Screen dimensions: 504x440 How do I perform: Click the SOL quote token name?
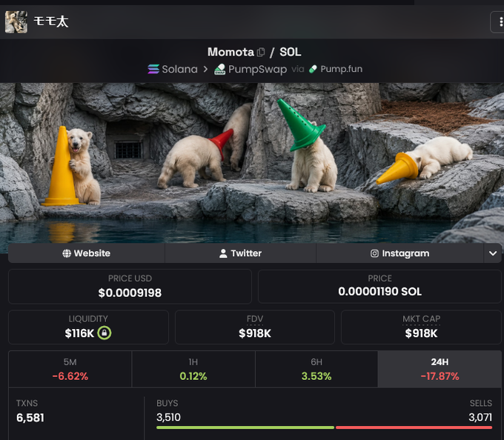[291, 52]
